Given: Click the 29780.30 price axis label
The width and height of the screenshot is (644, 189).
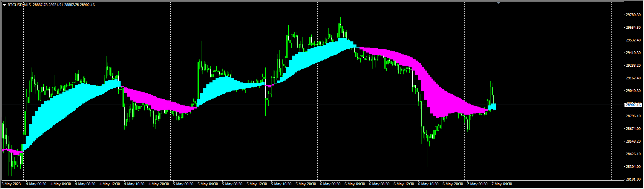Looking at the screenshot, I should pyautogui.click(x=633, y=15).
